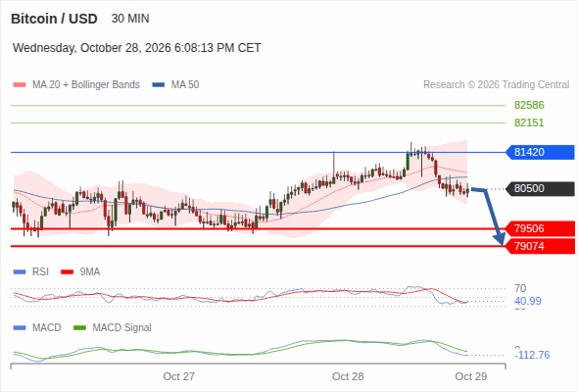Screen dimensions: 578x392
Task: Click the black 80500 current price tag
Action: tap(540, 188)
